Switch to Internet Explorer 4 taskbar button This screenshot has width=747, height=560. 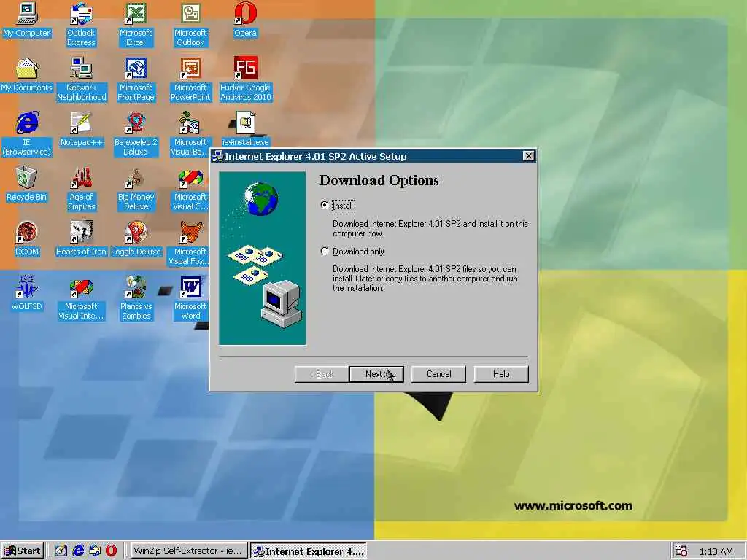point(309,551)
